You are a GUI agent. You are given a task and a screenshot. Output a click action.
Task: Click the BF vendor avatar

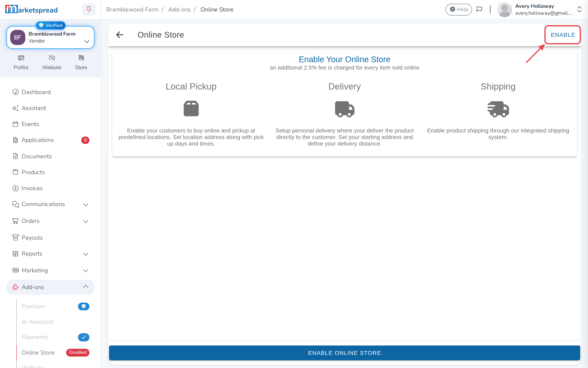pyautogui.click(x=18, y=37)
